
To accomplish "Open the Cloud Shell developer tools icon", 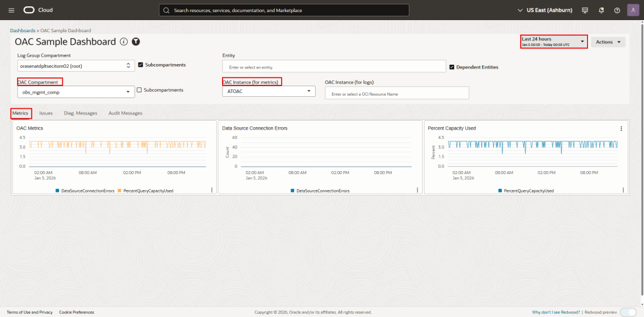I will click(x=585, y=10).
